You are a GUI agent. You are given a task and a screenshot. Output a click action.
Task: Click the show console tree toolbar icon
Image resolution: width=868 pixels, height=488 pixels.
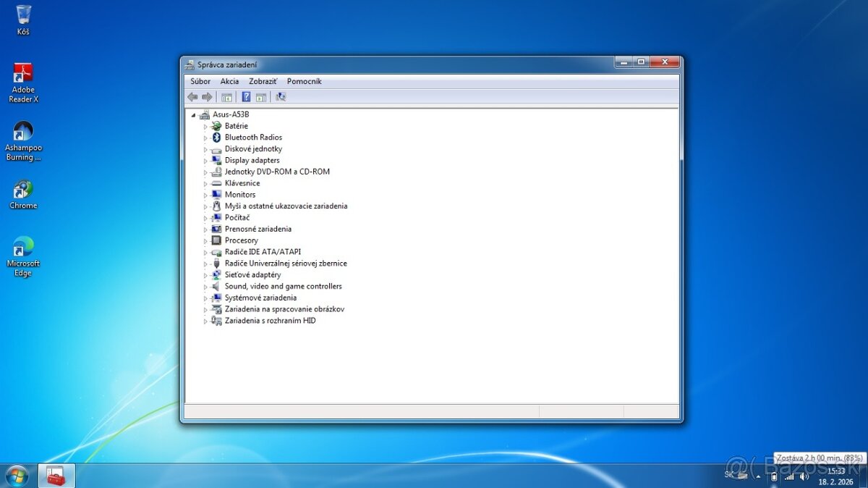(x=226, y=96)
